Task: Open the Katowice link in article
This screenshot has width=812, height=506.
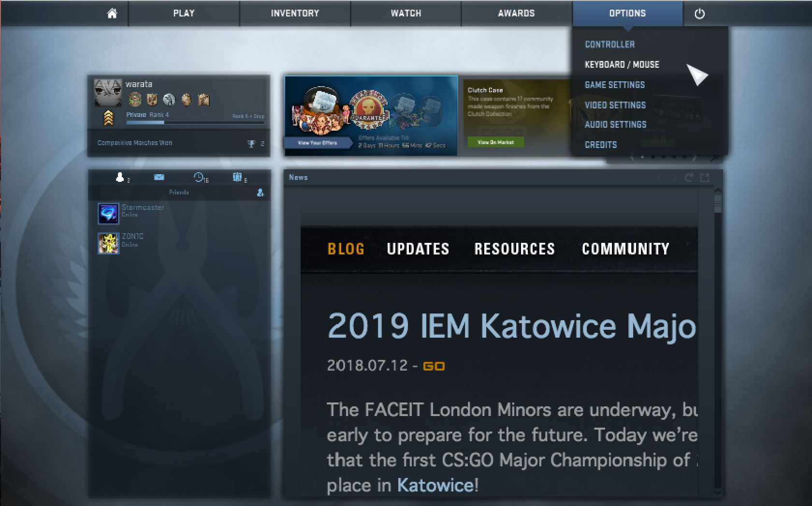Action: [435, 485]
